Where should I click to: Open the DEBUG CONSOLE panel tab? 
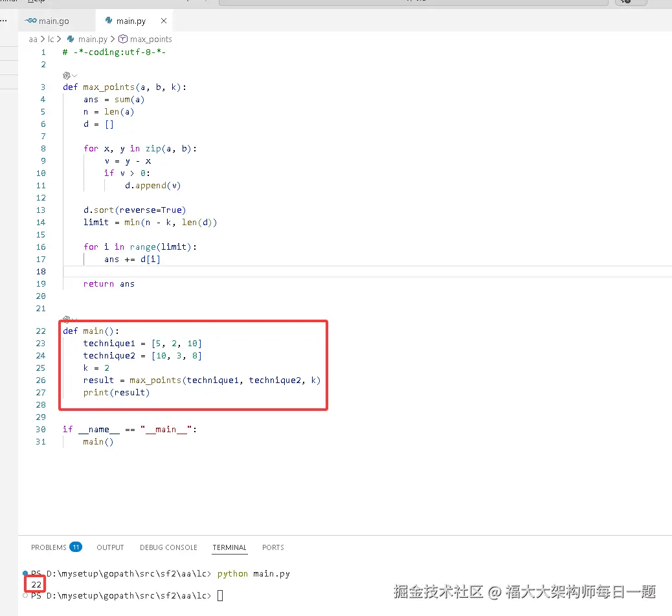pyautogui.click(x=168, y=547)
